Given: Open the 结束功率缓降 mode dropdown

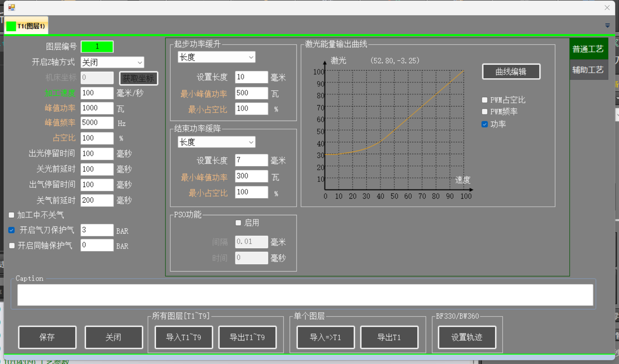Looking at the screenshot, I should [216, 142].
